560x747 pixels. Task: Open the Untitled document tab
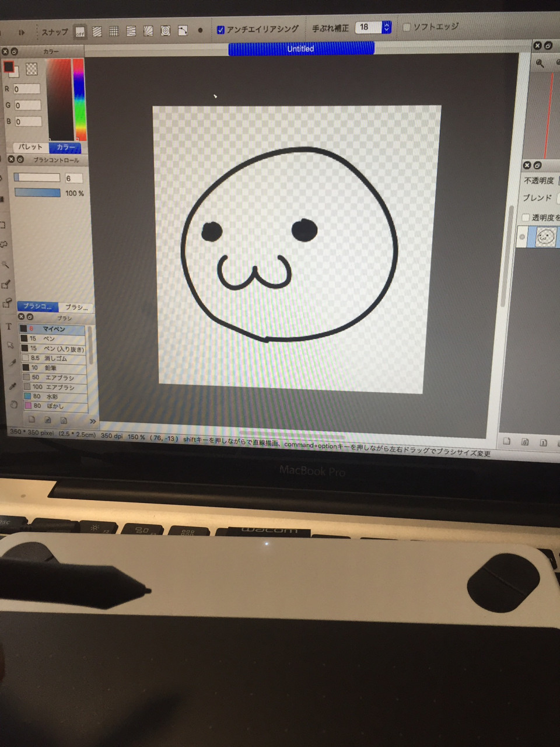[301, 49]
